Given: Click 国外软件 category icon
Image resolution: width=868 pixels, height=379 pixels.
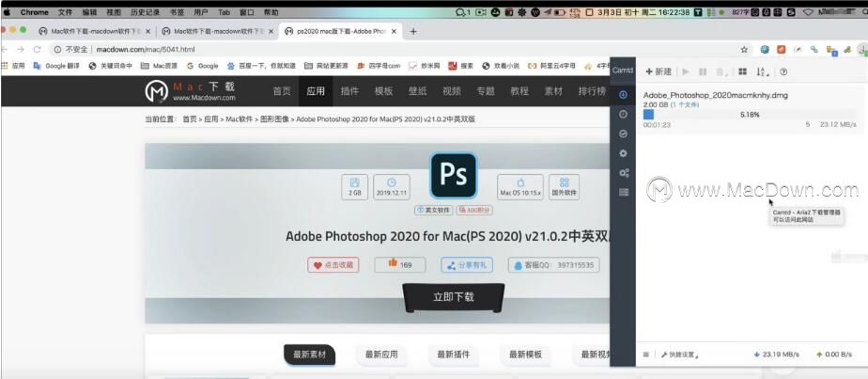Looking at the screenshot, I should point(564,187).
